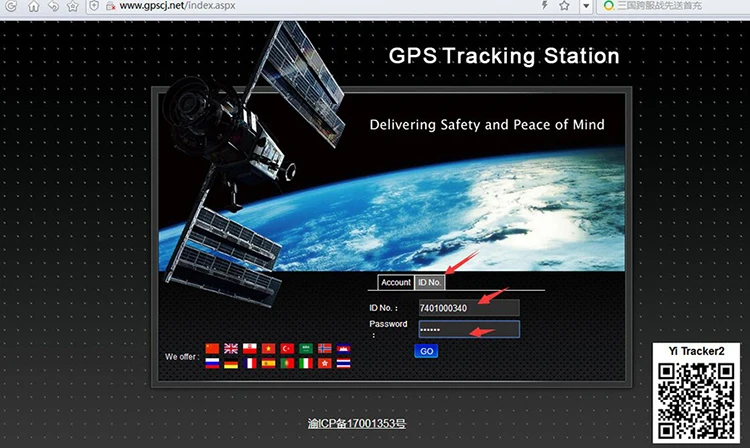Click "Delivering Safety and Peace of Mind" text

(487, 125)
